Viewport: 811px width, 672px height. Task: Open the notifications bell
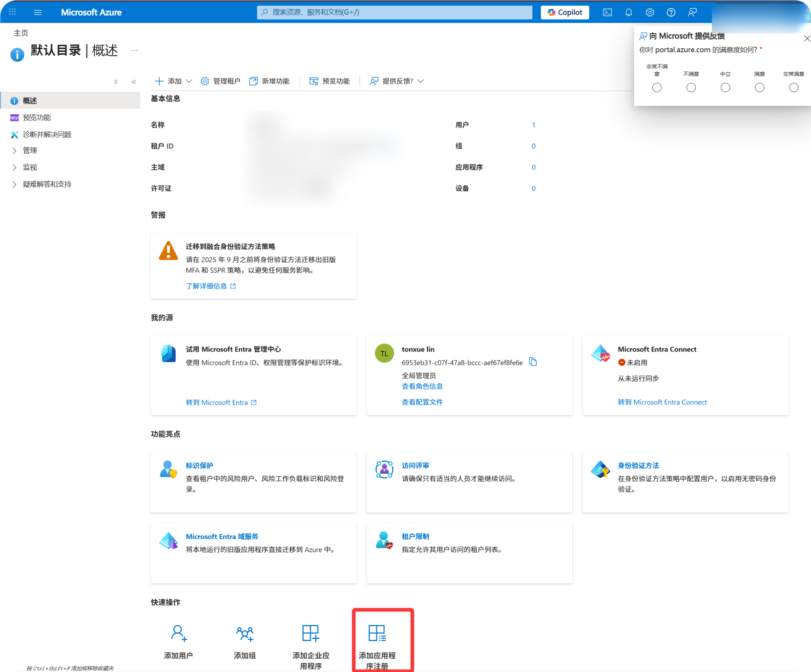pyautogui.click(x=628, y=12)
